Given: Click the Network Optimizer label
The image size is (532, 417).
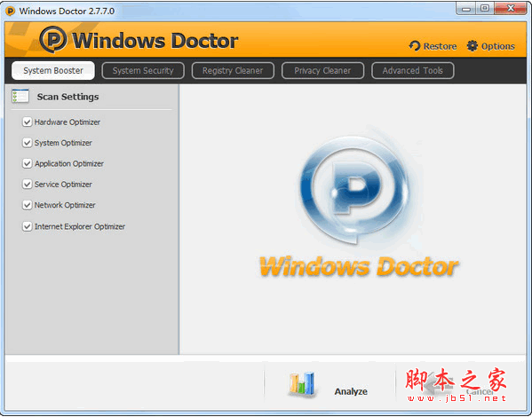Looking at the screenshot, I should 65,205.
